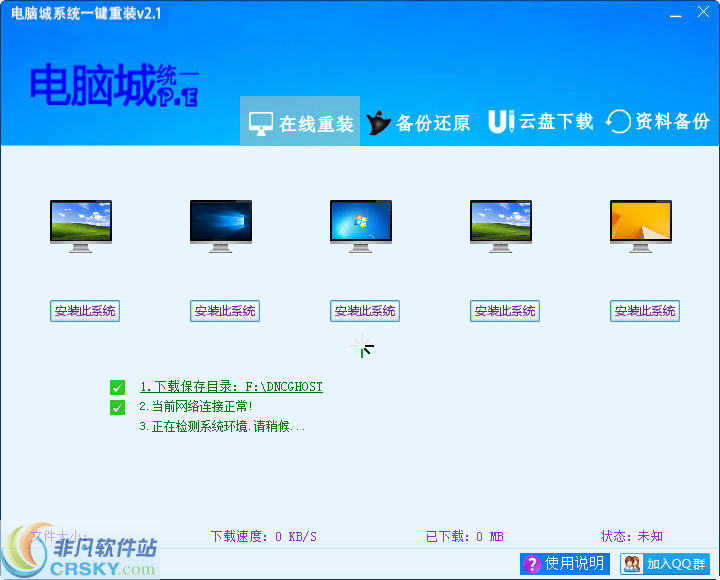Click the people icon on 加入QQ群
Viewport: 720px width, 580px height.
632,564
